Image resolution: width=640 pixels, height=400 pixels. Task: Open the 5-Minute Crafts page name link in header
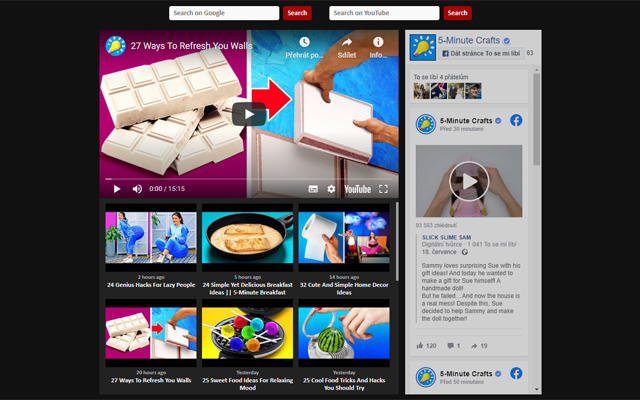[x=469, y=40]
